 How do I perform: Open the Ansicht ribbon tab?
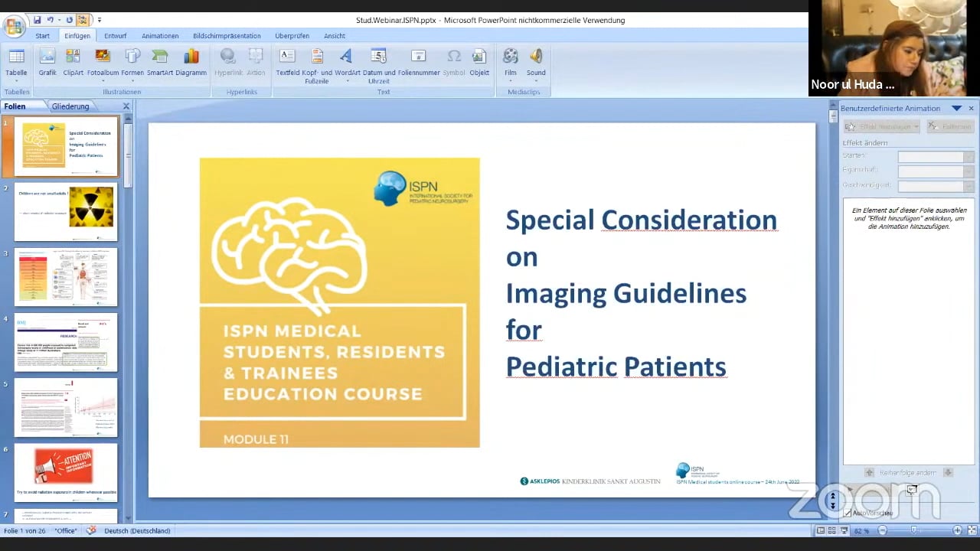335,36
